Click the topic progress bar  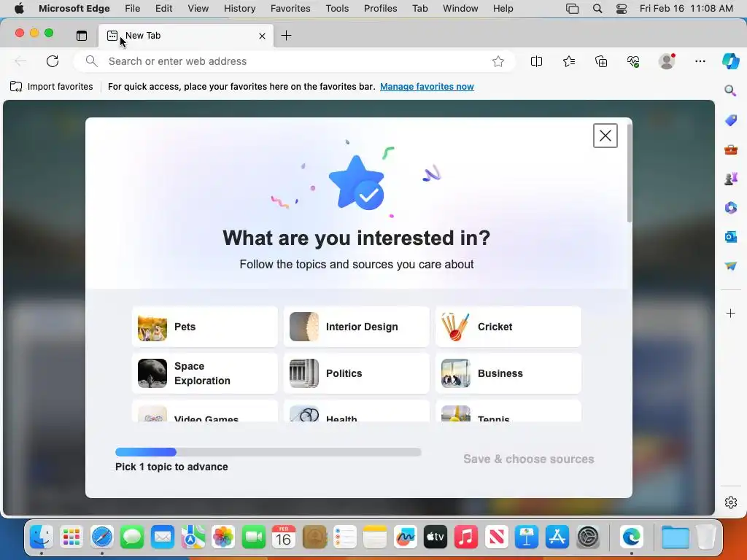point(268,452)
